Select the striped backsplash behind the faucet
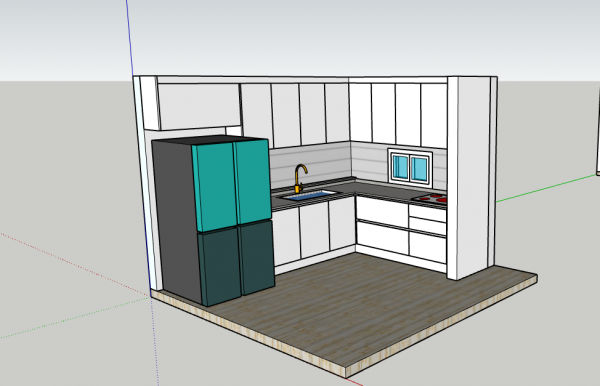 [x=310, y=165]
